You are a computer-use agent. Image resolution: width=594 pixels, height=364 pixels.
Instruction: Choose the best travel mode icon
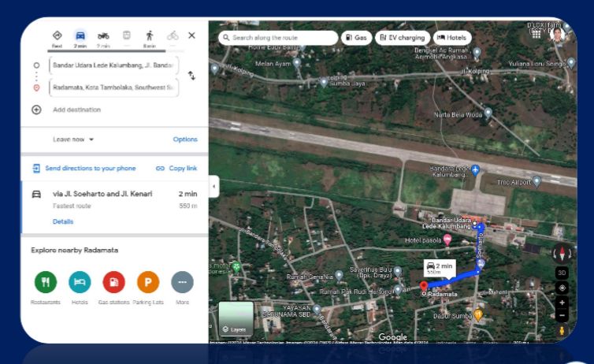57,35
